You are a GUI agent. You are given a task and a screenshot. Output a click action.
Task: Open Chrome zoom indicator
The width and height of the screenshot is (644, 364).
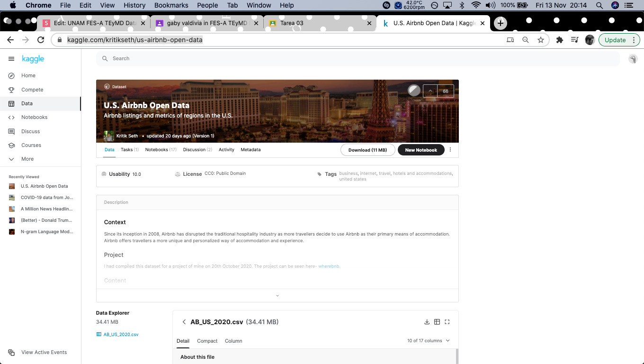click(x=526, y=40)
